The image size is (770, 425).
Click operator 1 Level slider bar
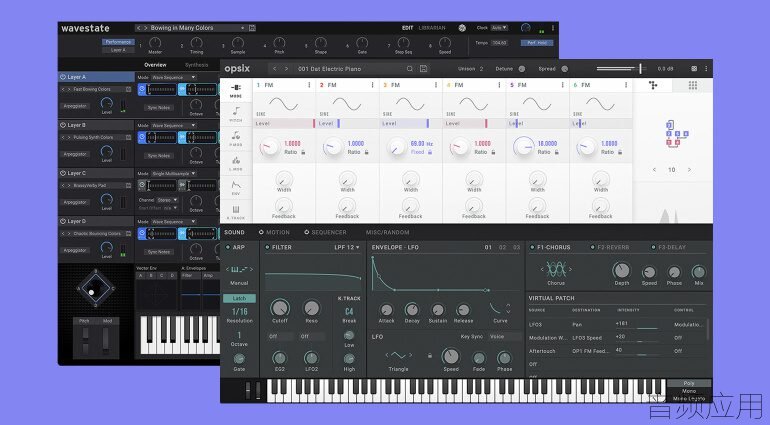(x=285, y=123)
